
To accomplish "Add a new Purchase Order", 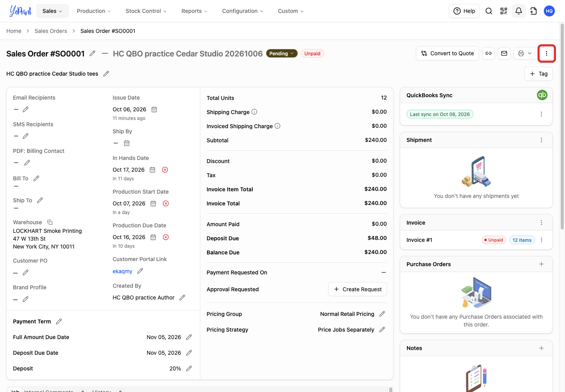I will 541,264.
